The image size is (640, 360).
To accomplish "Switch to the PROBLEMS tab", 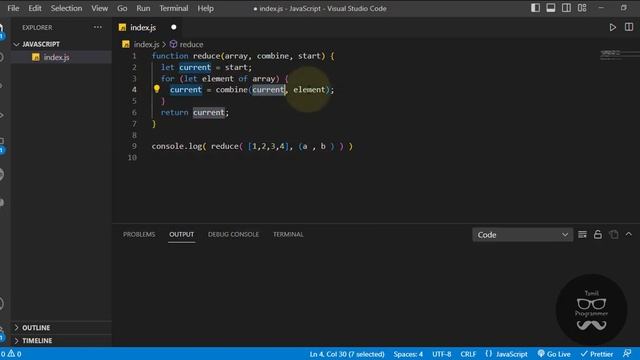I will click(139, 234).
